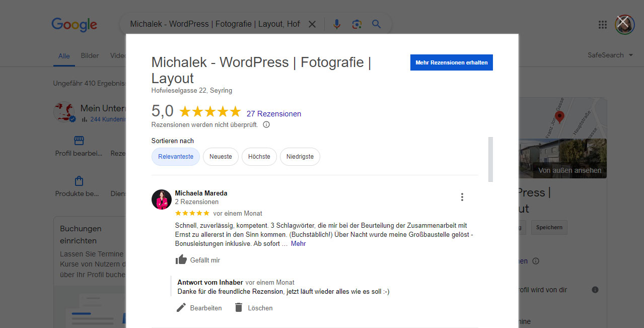Switch to the Alle search tab

pos(64,56)
